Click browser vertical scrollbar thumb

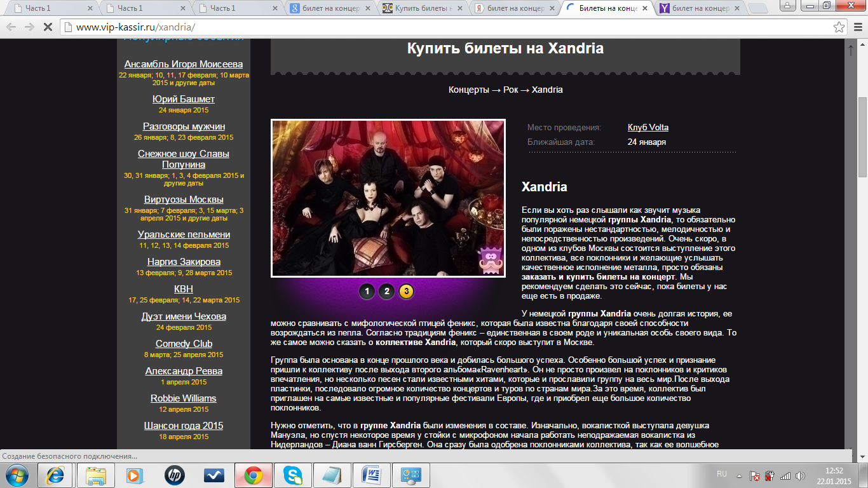click(x=862, y=137)
